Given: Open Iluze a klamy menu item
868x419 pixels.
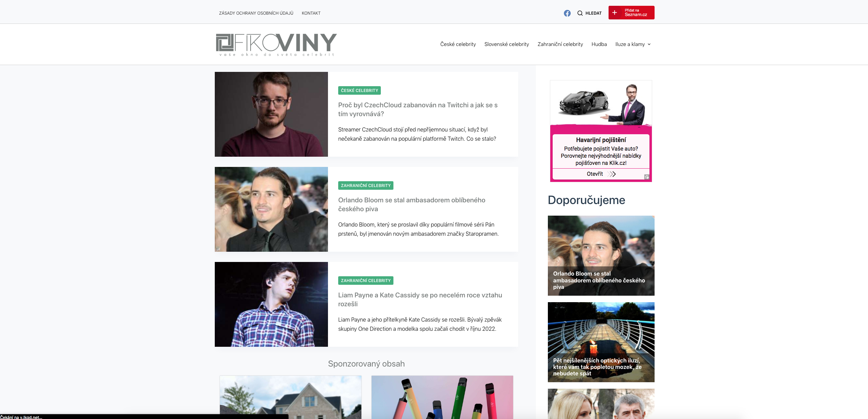Looking at the screenshot, I should click(x=630, y=44).
